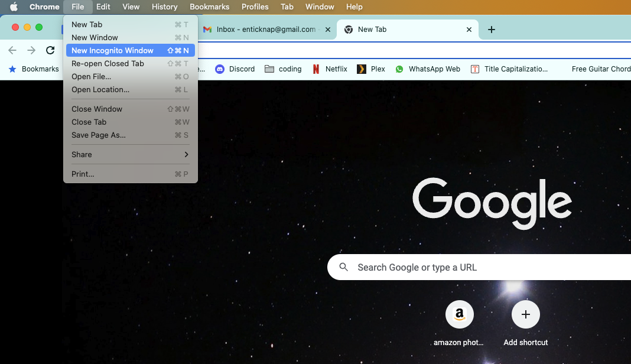This screenshot has height=364, width=631.
Task: Open the WhatsApp Web bookmark
Action: pyautogui.click(x=428, y=69)
